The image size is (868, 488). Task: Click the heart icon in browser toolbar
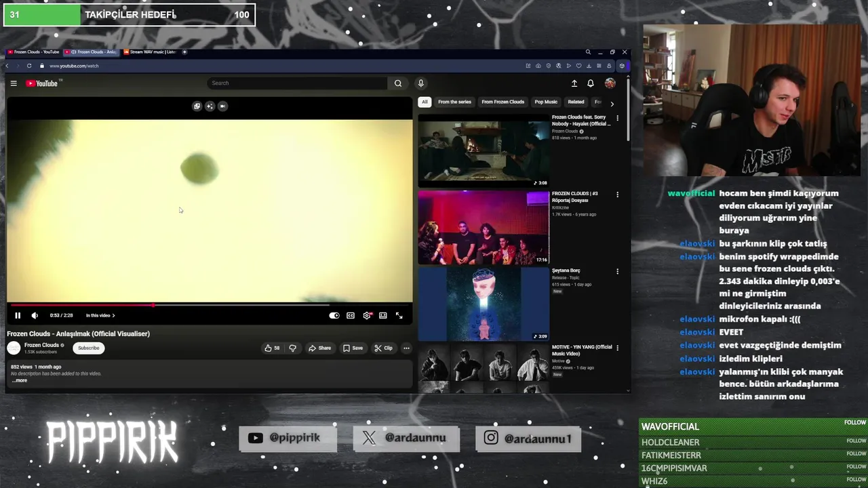[x=578, y=66]
